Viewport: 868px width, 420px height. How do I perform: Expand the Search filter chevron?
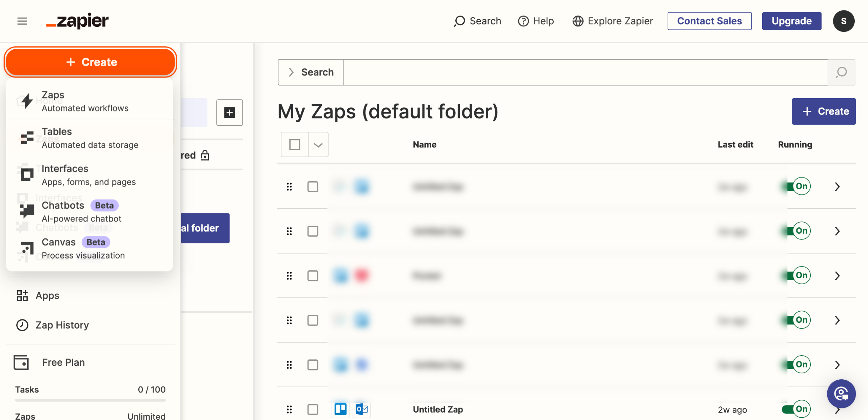[x=291, y=72]
